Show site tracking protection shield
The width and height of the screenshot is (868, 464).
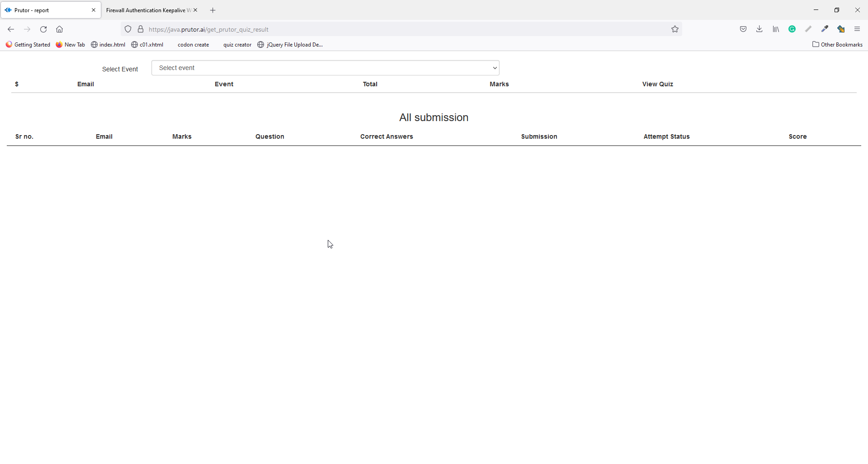(128, 29)
